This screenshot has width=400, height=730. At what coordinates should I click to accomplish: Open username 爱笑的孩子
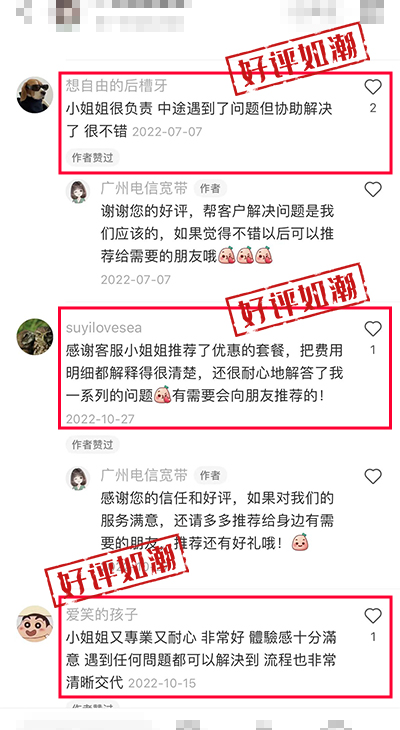click(x=102, y=615)
